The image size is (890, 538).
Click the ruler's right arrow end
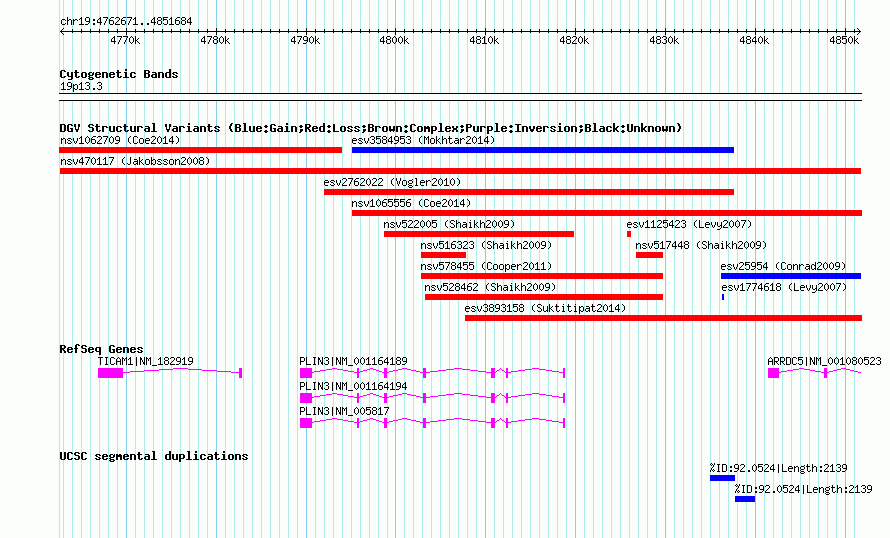pyautogui.click(x=859, y=31)
